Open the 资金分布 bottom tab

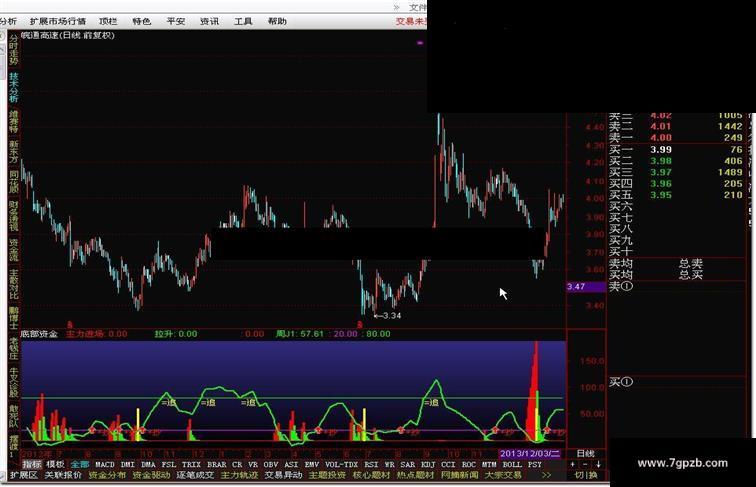coord(107,475)
